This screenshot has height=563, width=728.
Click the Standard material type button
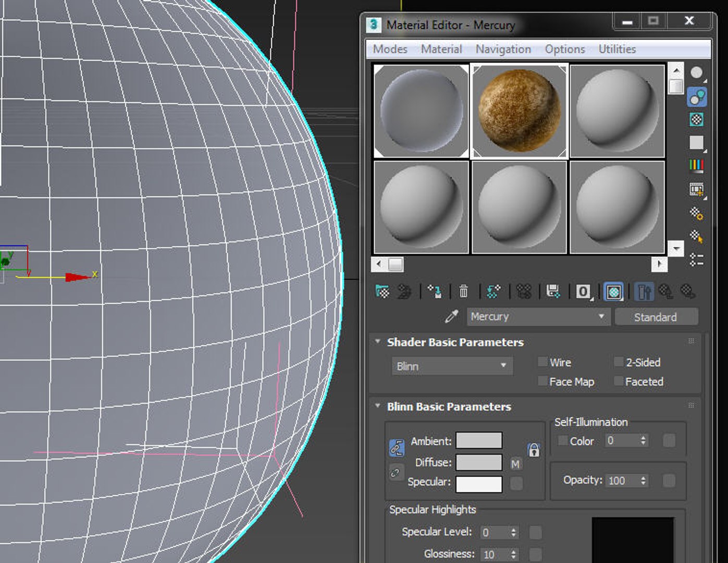pos(656,316)
